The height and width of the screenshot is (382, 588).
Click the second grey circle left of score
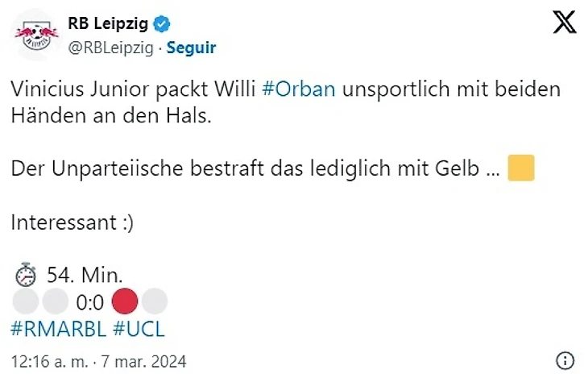tap(55, 302)
